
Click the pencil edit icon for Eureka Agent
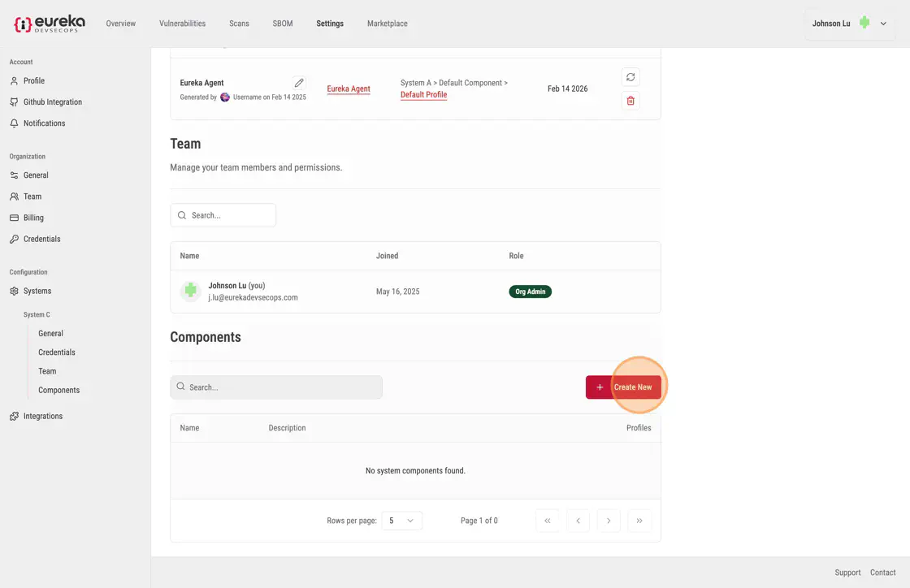click(x=299, y=83)
